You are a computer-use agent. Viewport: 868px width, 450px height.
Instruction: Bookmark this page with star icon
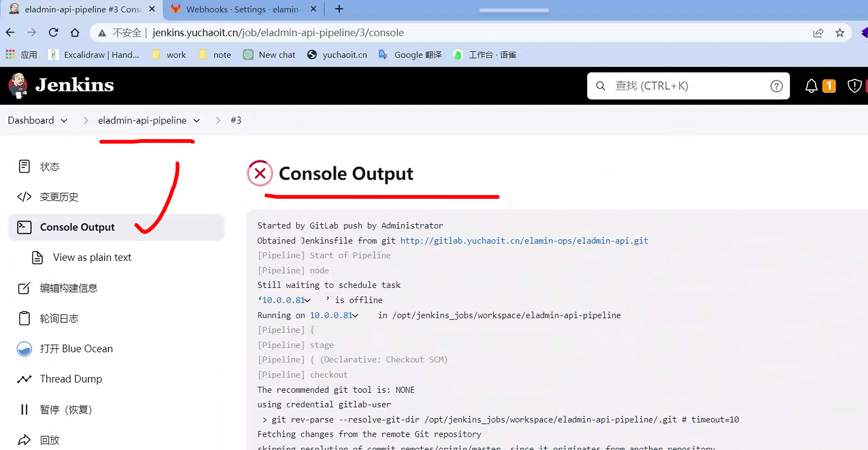click(x=840, y=33)
